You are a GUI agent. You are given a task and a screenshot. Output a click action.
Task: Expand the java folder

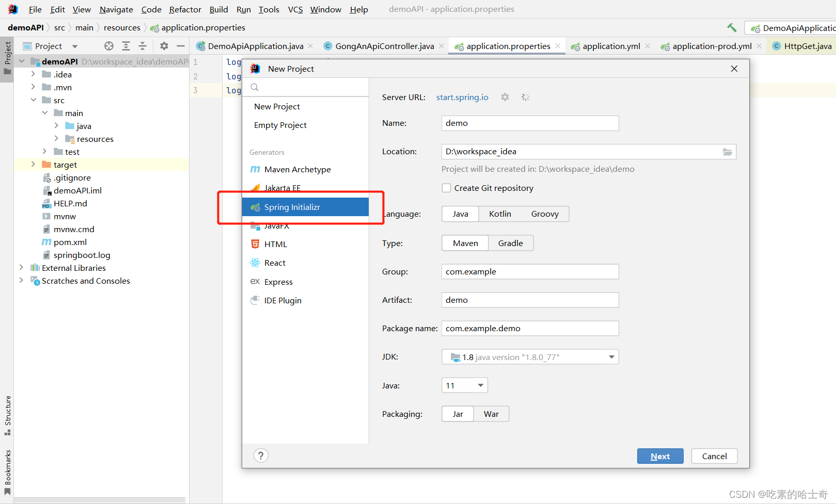56,125
